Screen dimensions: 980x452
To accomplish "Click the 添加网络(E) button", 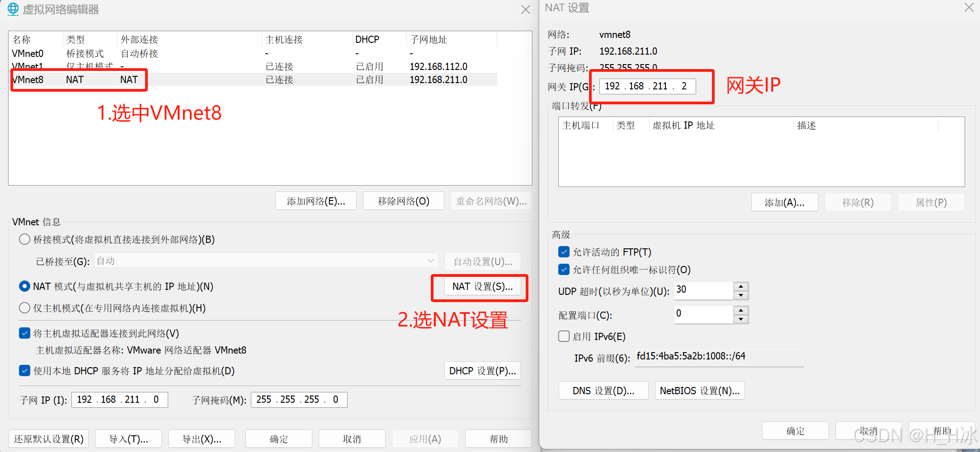I will [x=316, y=200].
